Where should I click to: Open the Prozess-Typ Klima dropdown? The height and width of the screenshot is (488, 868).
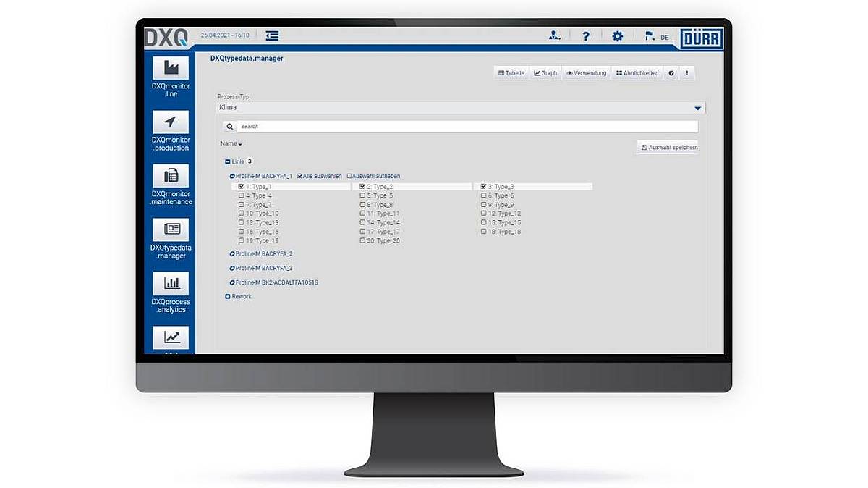(x=461, y=108)
